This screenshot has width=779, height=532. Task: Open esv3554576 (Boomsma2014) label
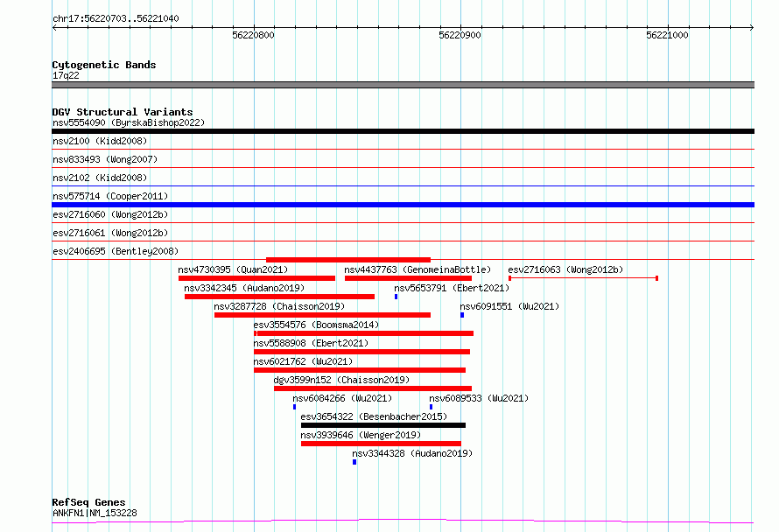point(316,325)
